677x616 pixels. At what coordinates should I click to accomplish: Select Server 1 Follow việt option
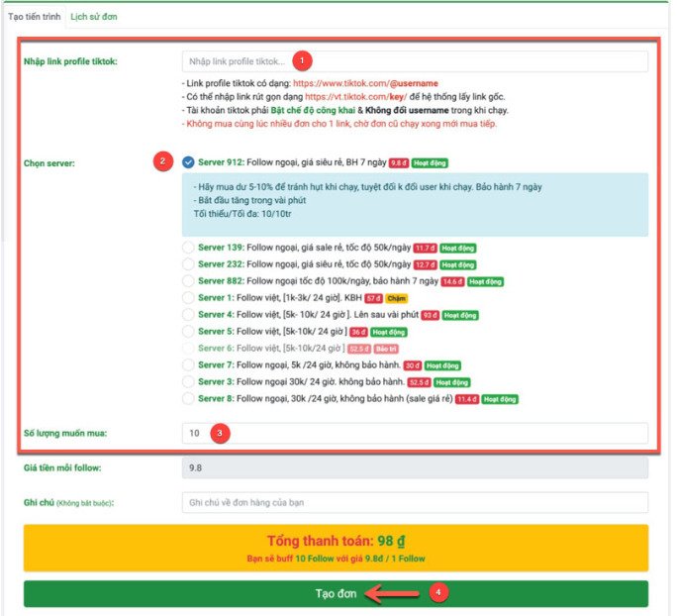[x=189, y=297]
